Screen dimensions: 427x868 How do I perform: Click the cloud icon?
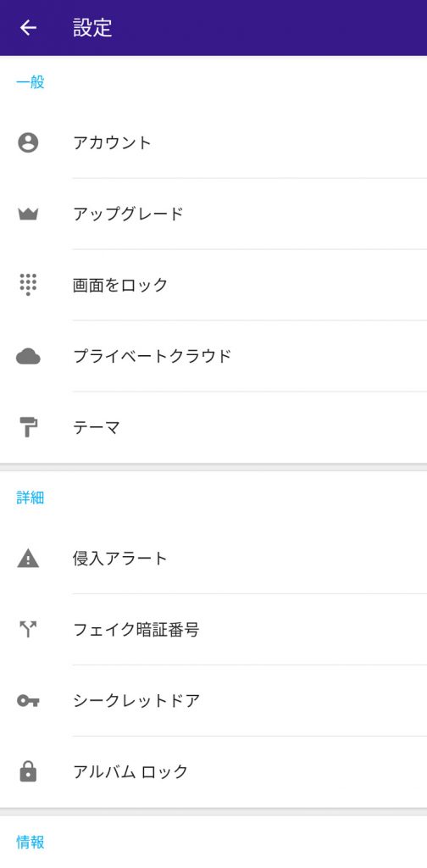28,357
